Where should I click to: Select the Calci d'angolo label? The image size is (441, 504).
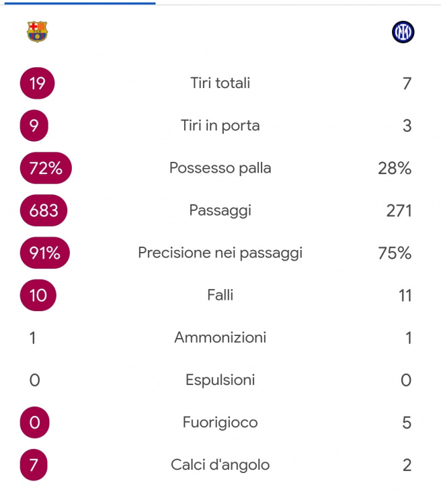[220, 465]
